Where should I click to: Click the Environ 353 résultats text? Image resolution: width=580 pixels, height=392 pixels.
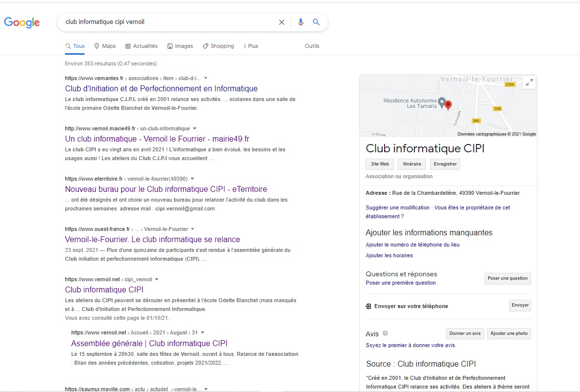pyautogui.click(x=111, y=63)
